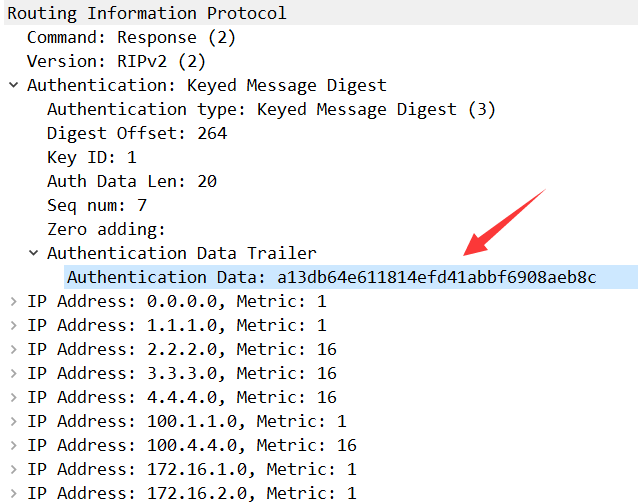The width and height of the screenshot is (638, 502).
Task: Expand the IP Address 172.16.1.0 entry
Action: [x=13, y=470]
